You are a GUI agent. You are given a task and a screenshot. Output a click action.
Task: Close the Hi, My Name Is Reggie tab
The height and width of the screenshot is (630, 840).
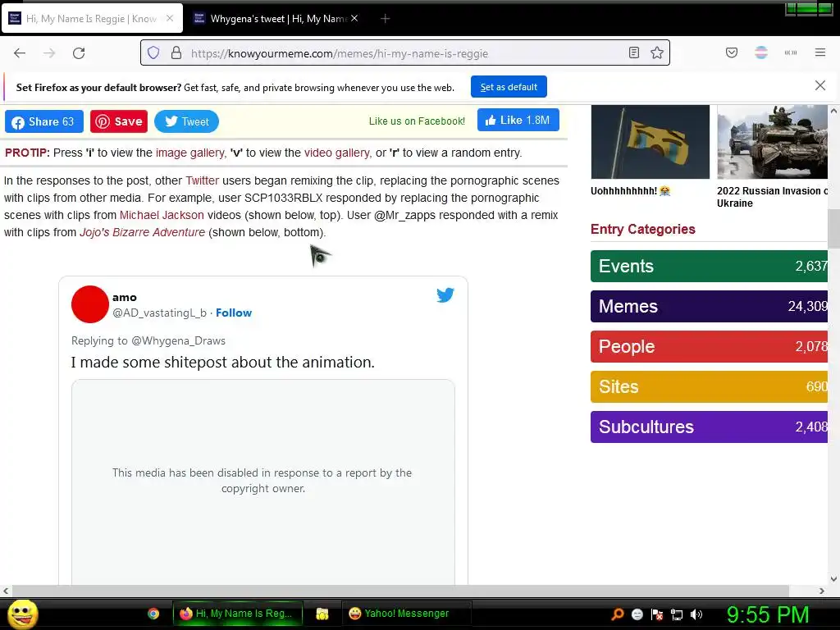[x=170, y=18]
